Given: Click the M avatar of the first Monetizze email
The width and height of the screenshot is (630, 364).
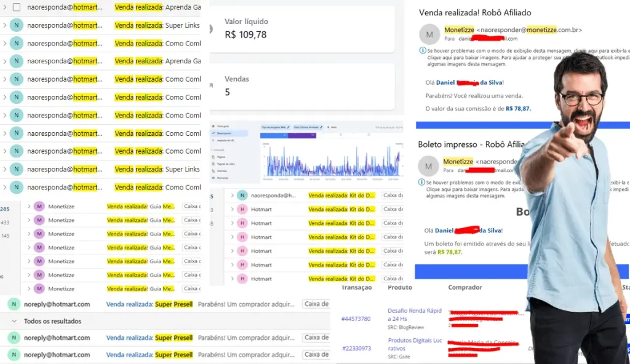Looking at the screenshot, I should point(39,207).
